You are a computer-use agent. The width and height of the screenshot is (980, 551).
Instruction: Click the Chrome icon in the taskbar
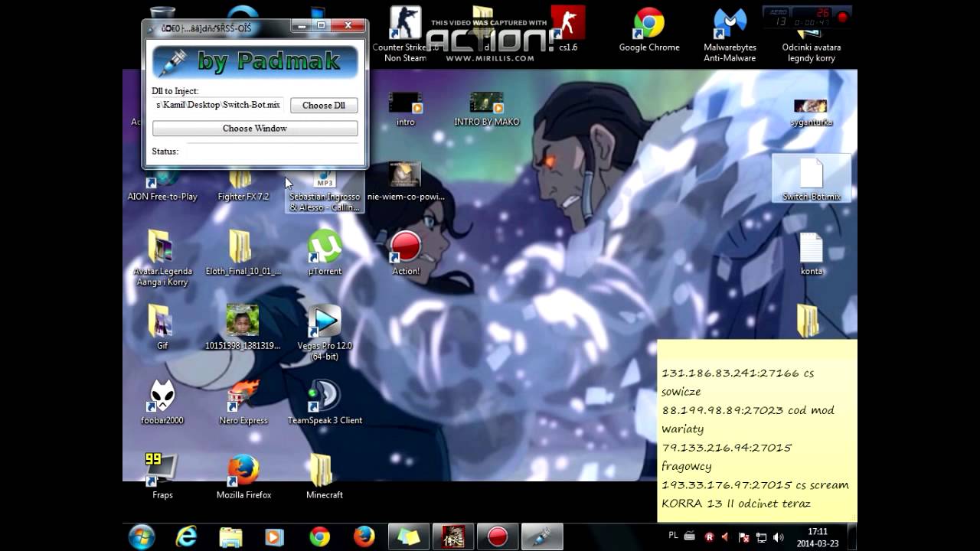point(319,536)
